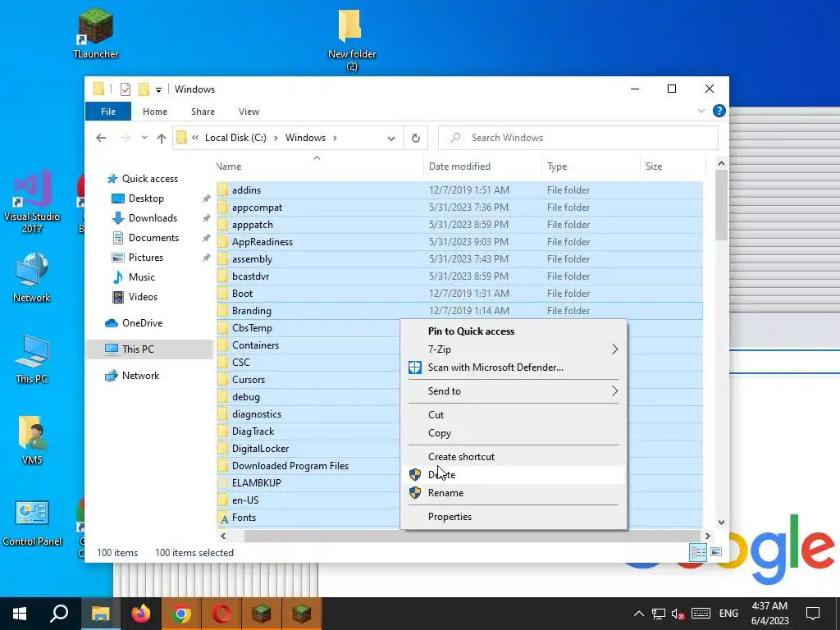Show hidden tray icons chevron
Viewport: 840px width, 630px height.
click(638, 614)
